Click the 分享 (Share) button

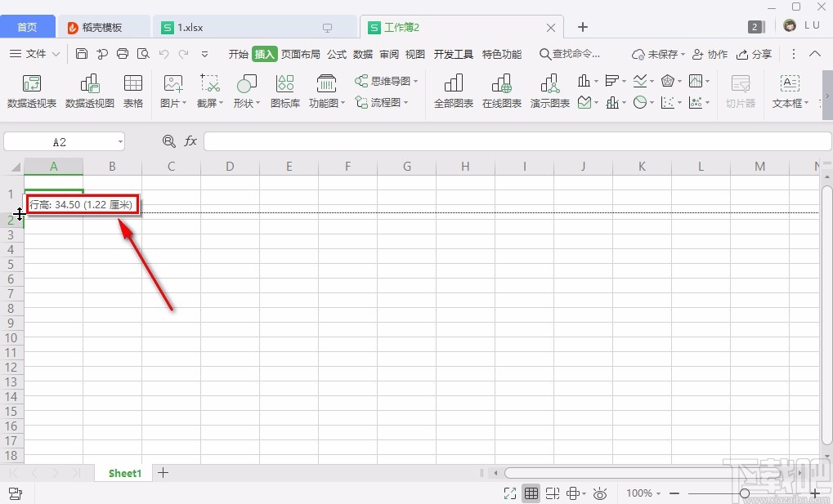click(x=753, y=55)
